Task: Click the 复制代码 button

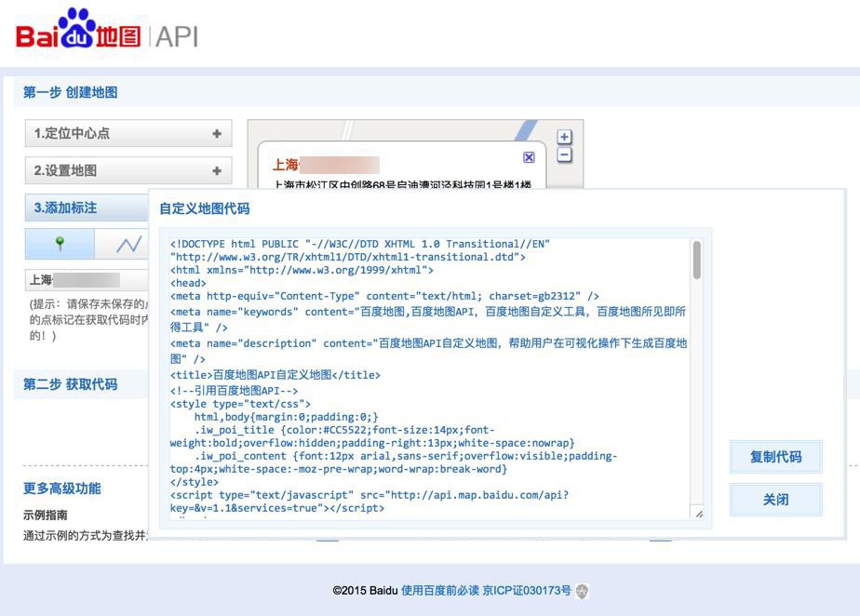Action: click(x=775, y=457)
